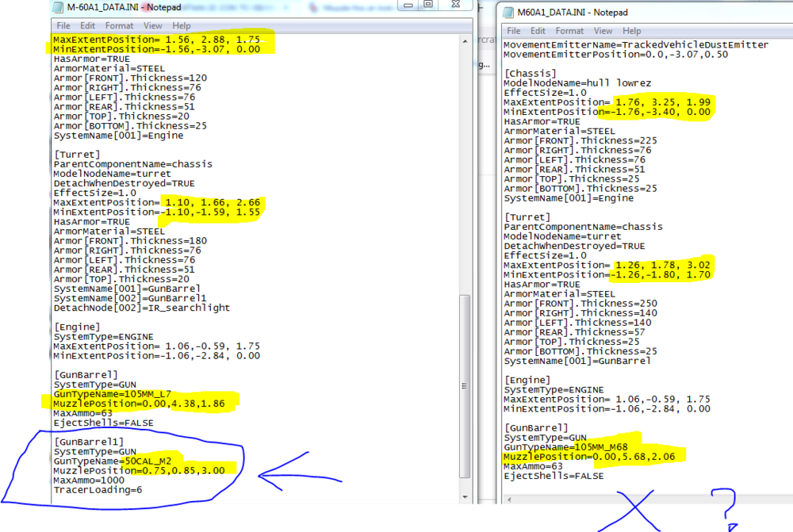Click scroll down arrow in left Notepad
Screen dimensions: 793x532
point(465,497)
